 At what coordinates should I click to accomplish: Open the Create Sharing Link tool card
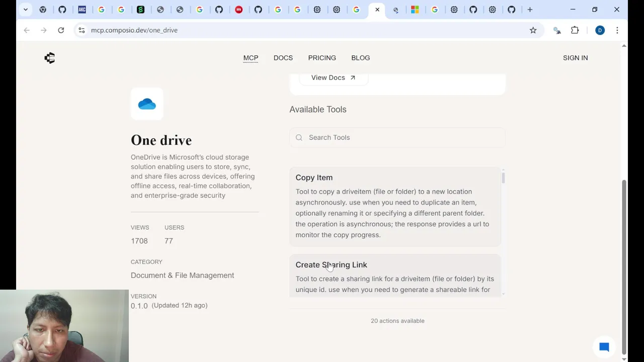[x=395, y=276]
